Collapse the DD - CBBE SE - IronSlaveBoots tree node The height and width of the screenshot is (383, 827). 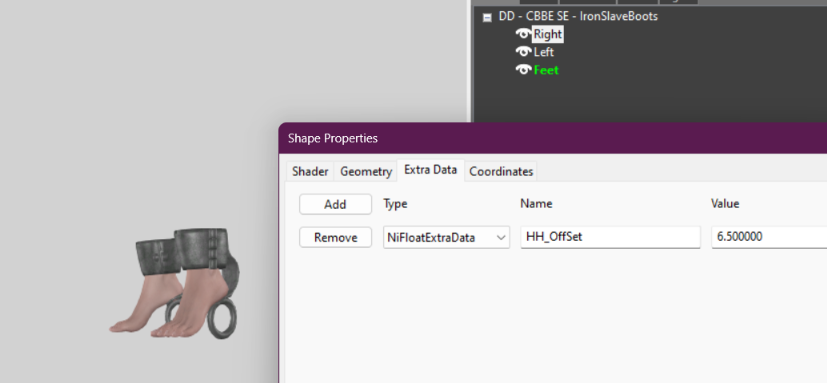(487, 17)
